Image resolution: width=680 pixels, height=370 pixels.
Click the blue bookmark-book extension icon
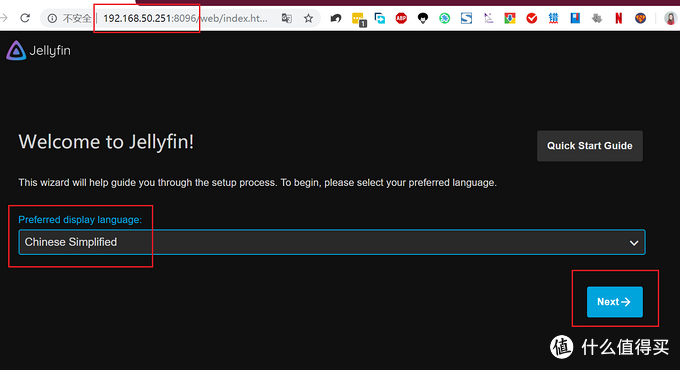(575, 18)
